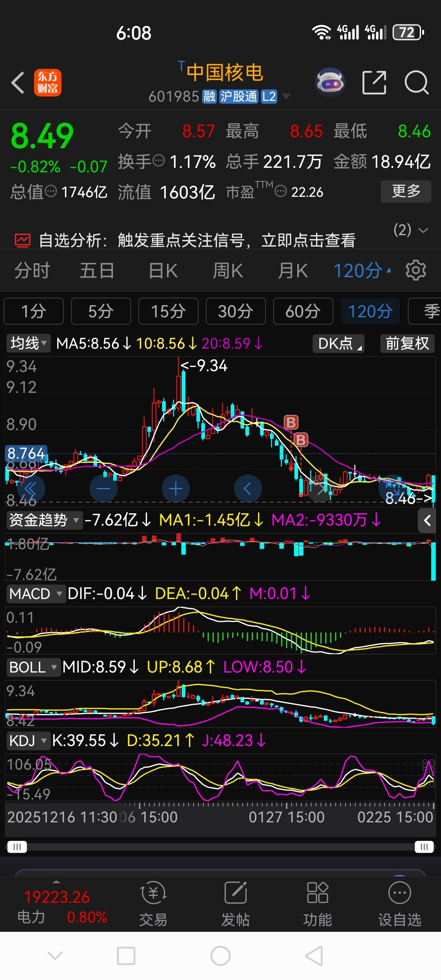Select the 季 interval chip
This screenshot has width=441, height=980.
425,311
